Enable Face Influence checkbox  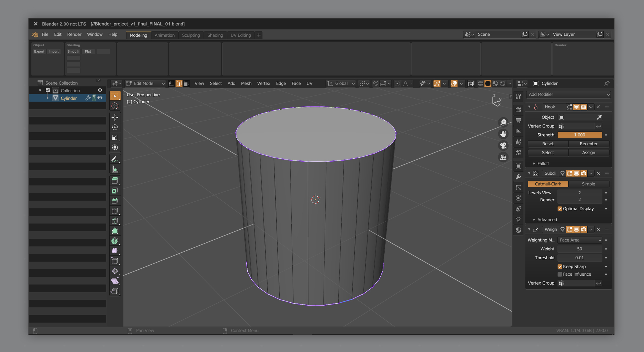click(560, 274)
